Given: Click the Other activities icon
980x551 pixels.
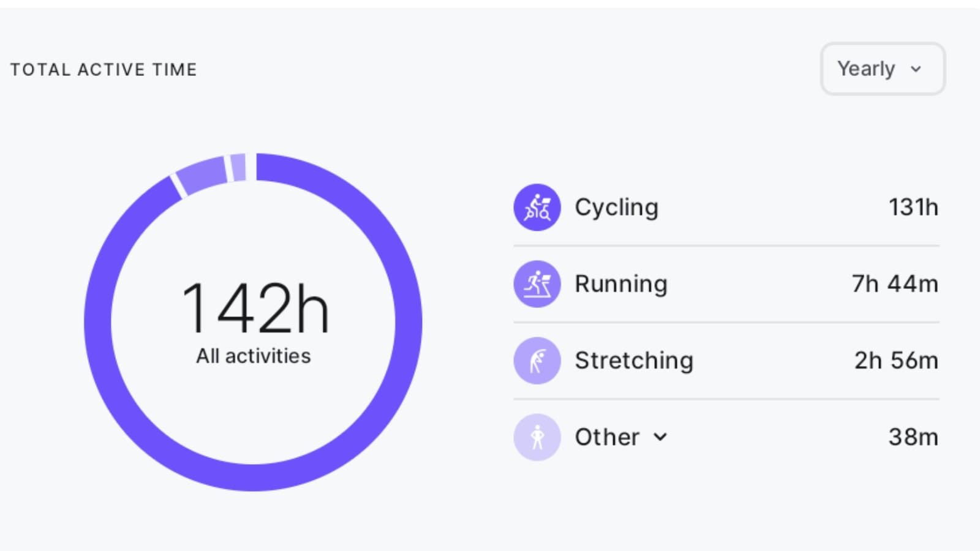Looking at the screenshot, I should tap(537, 437).
